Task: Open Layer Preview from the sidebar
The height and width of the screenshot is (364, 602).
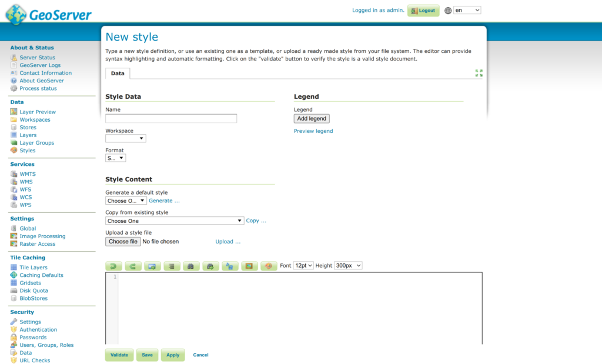Action: 38,112
